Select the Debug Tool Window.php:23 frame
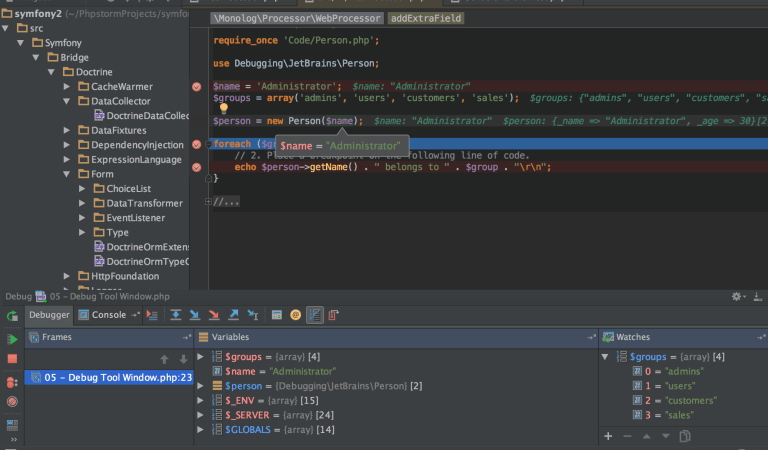 coord(109,377)
